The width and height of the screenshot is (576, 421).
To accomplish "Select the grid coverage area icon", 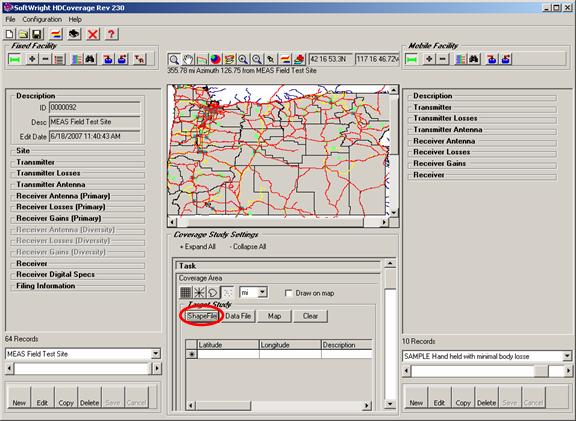I will (x=186, y=292).
